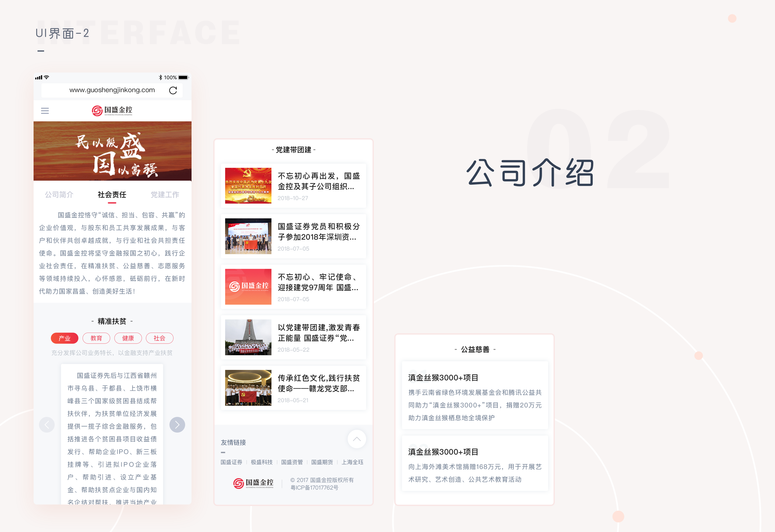Open first 滇金丝猴3000+项目 card about 云南省绿色环境
The height and width of the screenshot is (532, 775).
coord(475,395)
